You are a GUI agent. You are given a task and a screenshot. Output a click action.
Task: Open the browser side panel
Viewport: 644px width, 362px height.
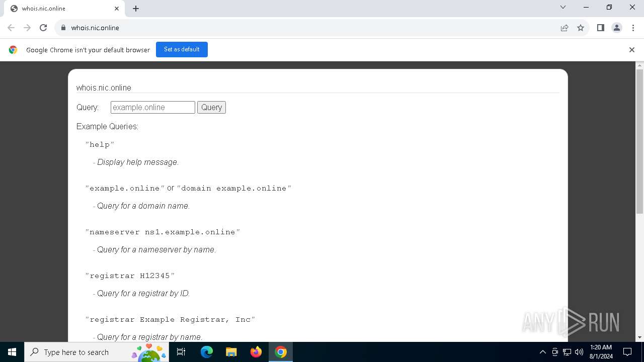point(600,28)
